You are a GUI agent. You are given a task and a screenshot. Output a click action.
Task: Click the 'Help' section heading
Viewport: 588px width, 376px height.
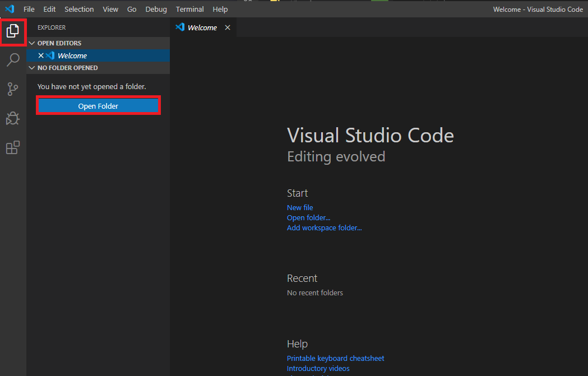(x=298, y=343)
